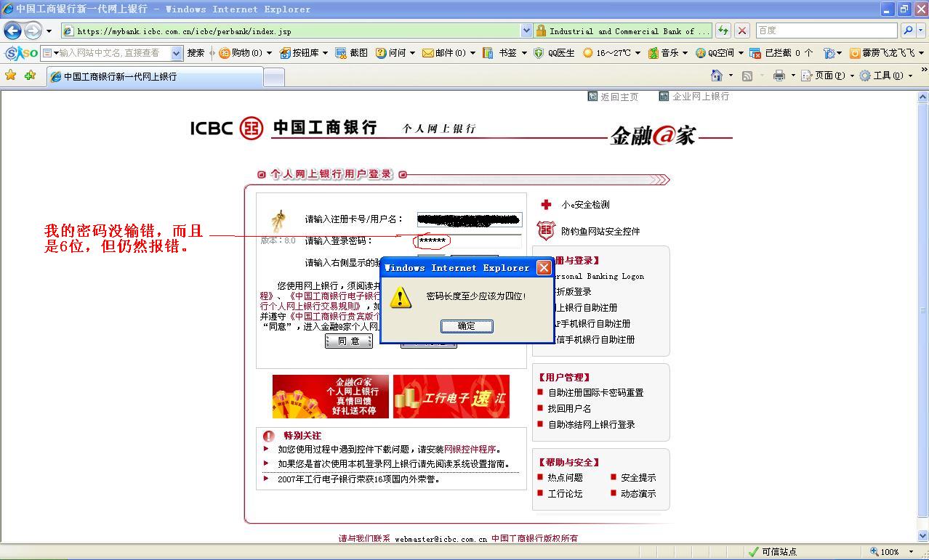Image resolution: width=929 pixels, height=560 pixels.
Task: Click the ICBC logo in page header
Action: [x=252, y=129]
